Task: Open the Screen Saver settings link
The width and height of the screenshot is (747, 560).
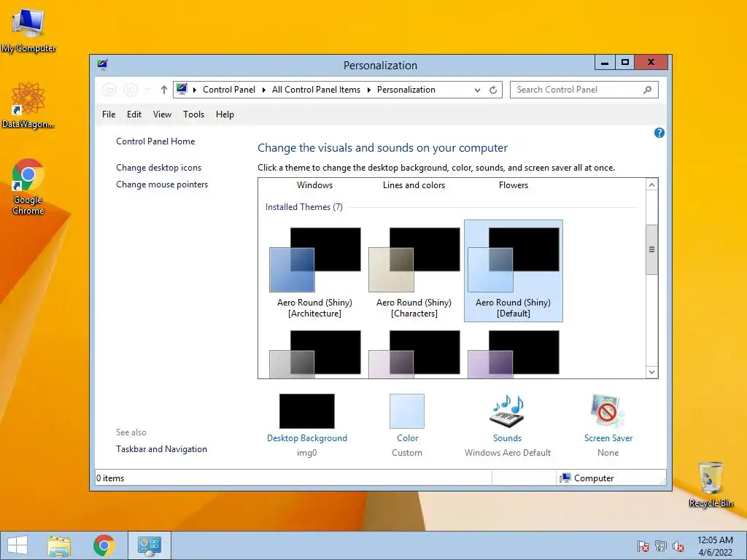Action: pos(608,438)
